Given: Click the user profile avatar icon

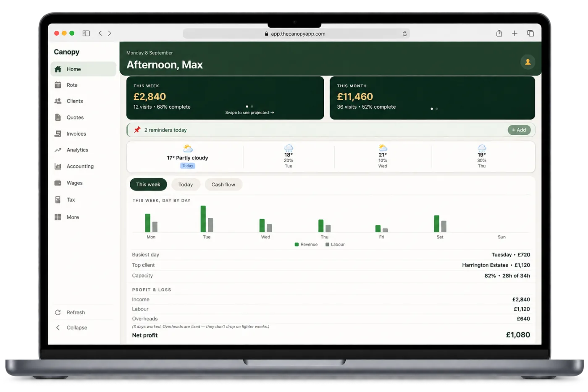Looking at the screenshot, I should click(x=528, y=62).
